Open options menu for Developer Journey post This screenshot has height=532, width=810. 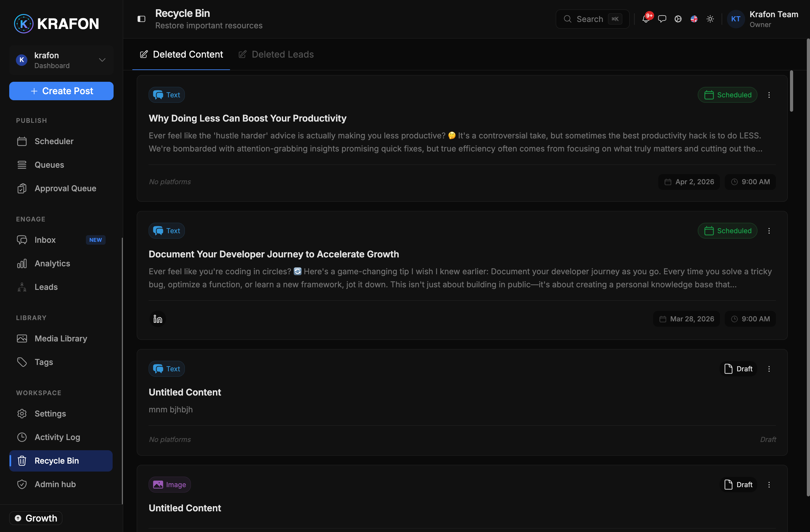(769, 231)
